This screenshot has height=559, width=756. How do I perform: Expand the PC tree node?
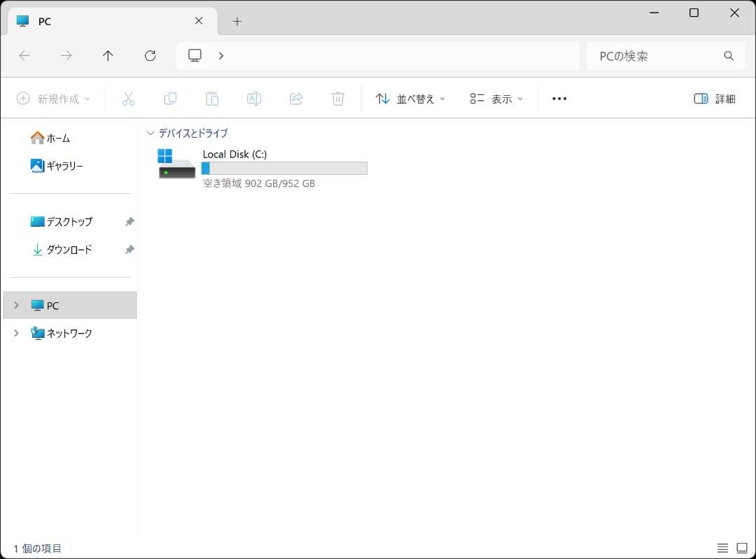[17, 306]
